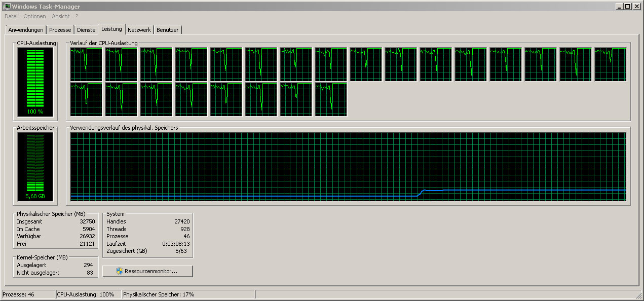
Task: Click the Arbeitsspeicher 5,68 GB gauge
Action: click(35, 167)
